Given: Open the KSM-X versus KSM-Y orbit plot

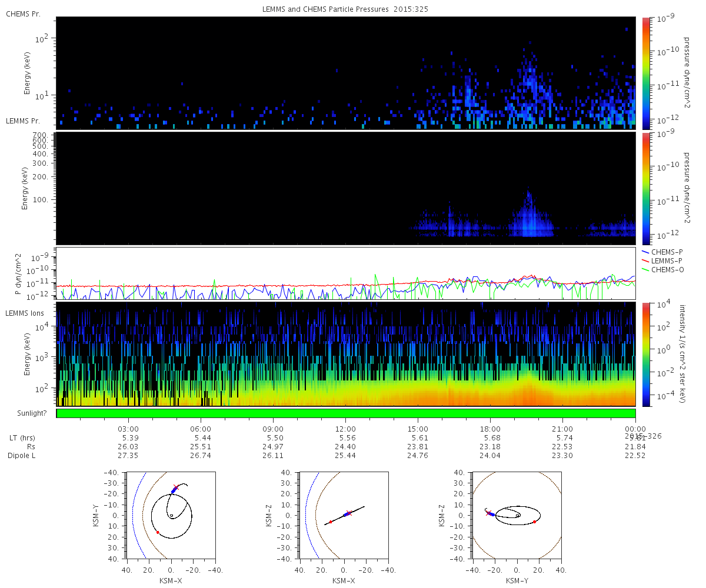Looking at the screenshot, I should [x=171, y=515].
